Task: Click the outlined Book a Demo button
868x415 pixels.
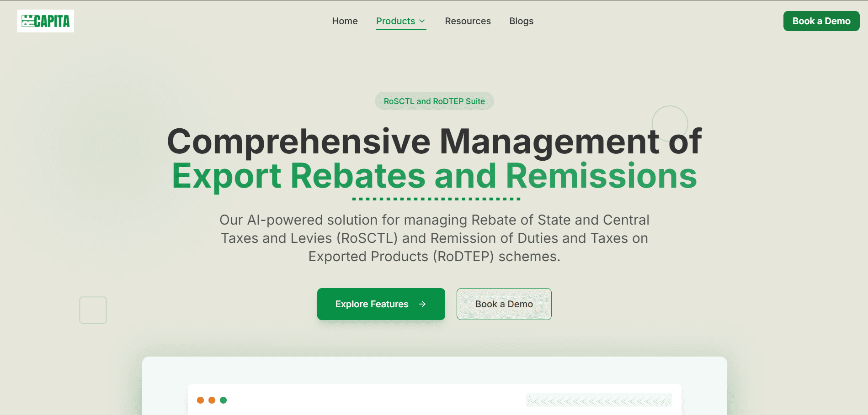Action: coord(504,304)
